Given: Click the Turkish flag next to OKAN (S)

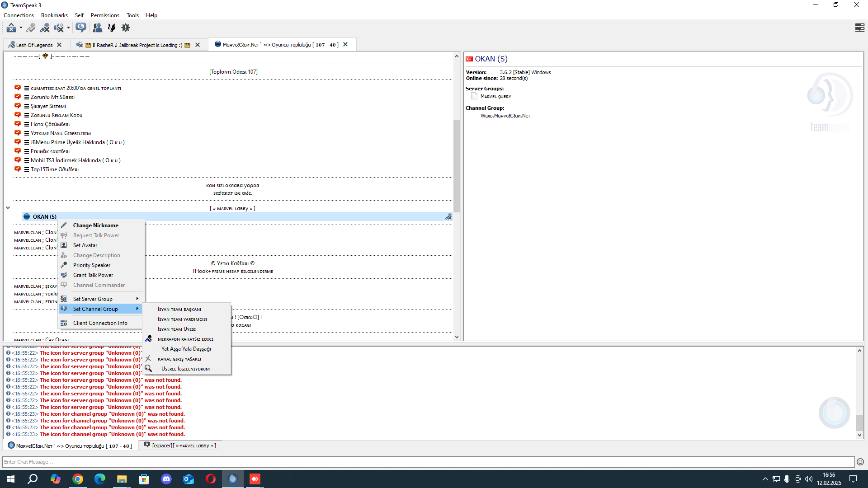Looking at the screenshot, I should (469, 59).
